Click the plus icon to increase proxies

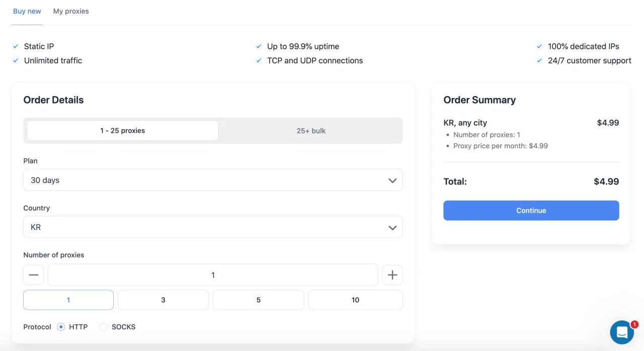(392, 275)
